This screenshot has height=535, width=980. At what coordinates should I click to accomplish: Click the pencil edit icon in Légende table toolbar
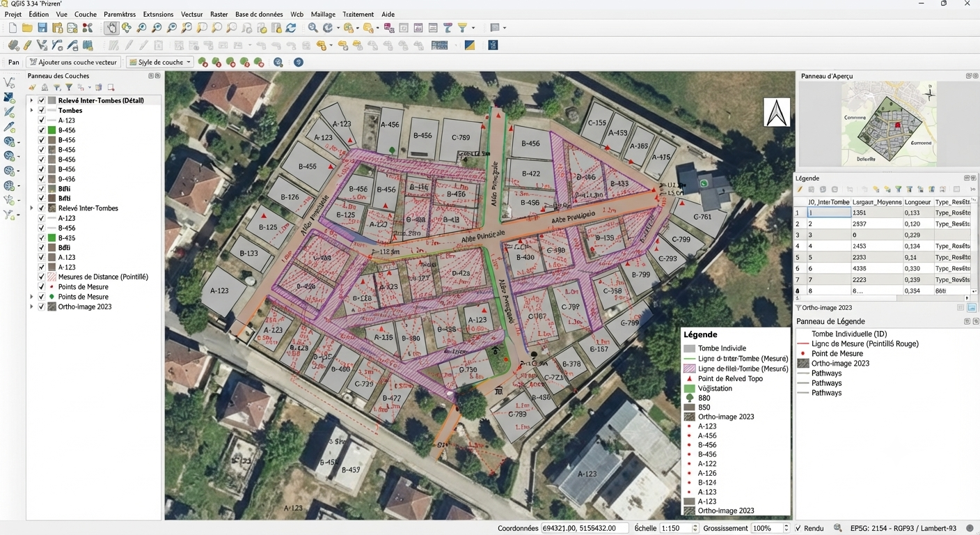tap(800, 189)
